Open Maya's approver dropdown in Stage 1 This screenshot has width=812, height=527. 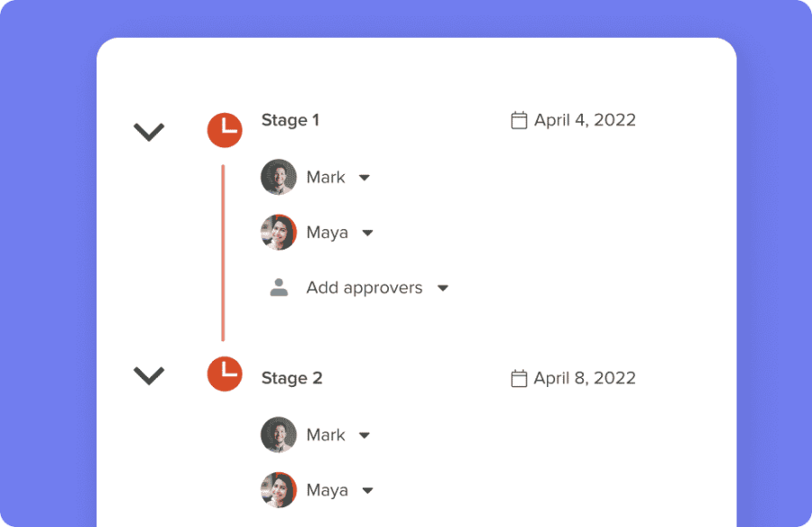coord(368,232)
